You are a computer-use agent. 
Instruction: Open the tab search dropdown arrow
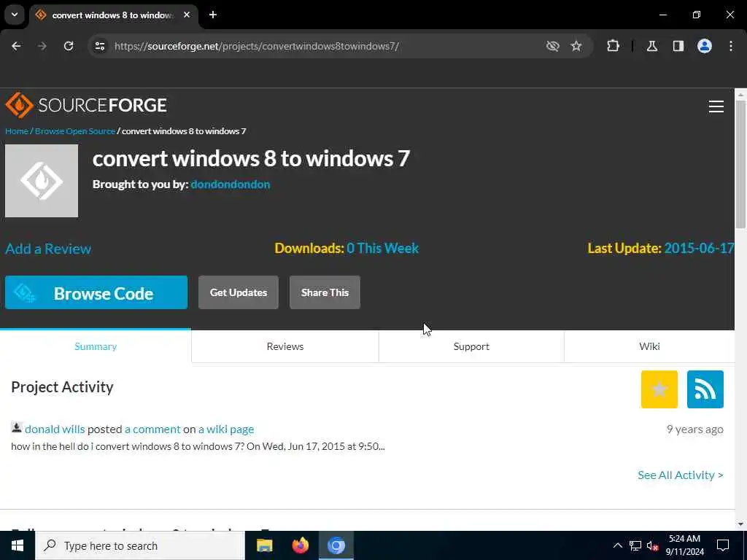pos(15,15)
